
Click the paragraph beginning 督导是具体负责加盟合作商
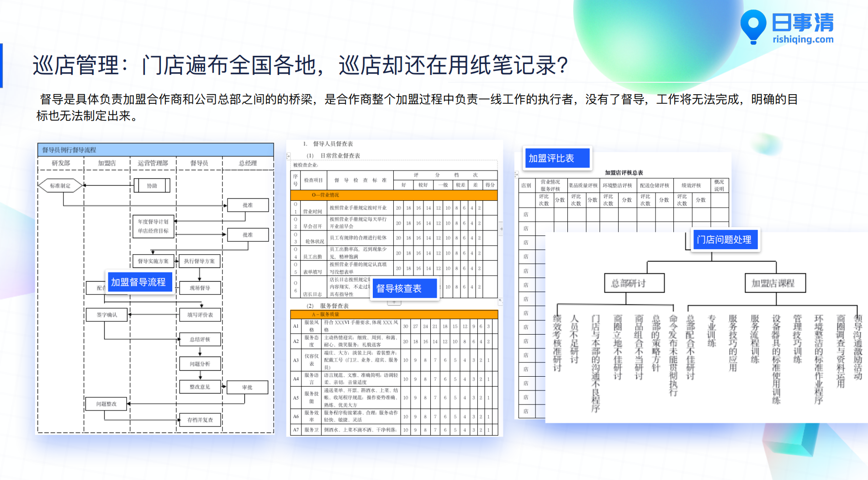[418, 107]
